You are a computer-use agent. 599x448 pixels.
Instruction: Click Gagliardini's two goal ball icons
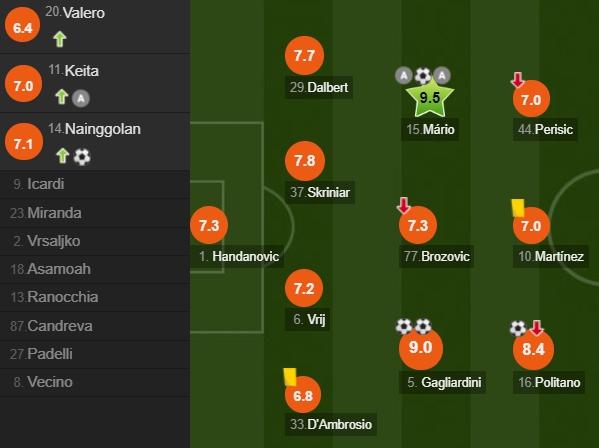(x=413, y=327)
